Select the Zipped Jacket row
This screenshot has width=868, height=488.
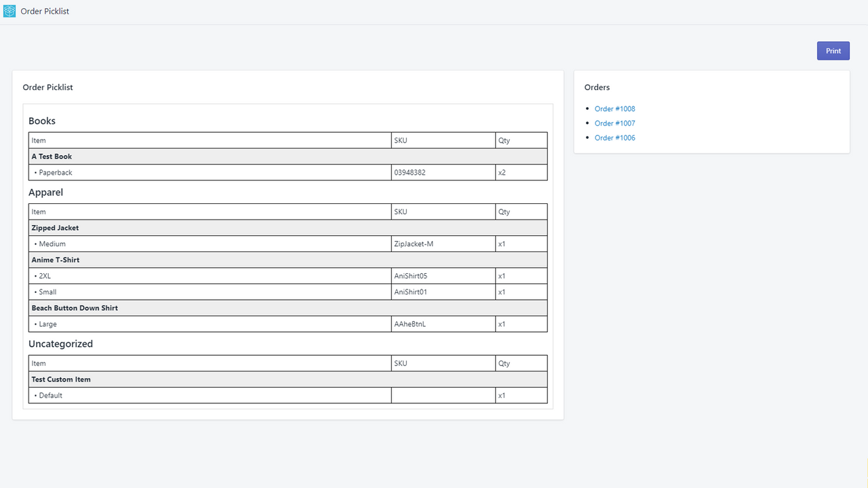point(288,228)
